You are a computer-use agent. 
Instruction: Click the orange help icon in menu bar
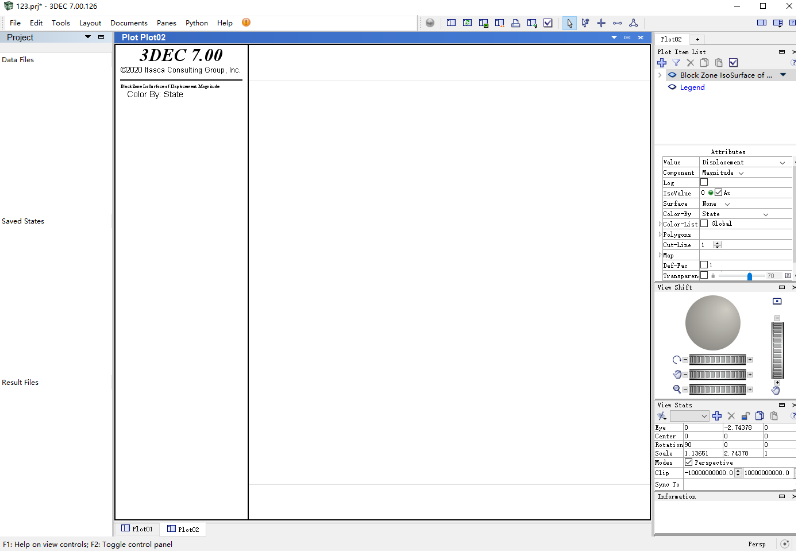(246, 22)
